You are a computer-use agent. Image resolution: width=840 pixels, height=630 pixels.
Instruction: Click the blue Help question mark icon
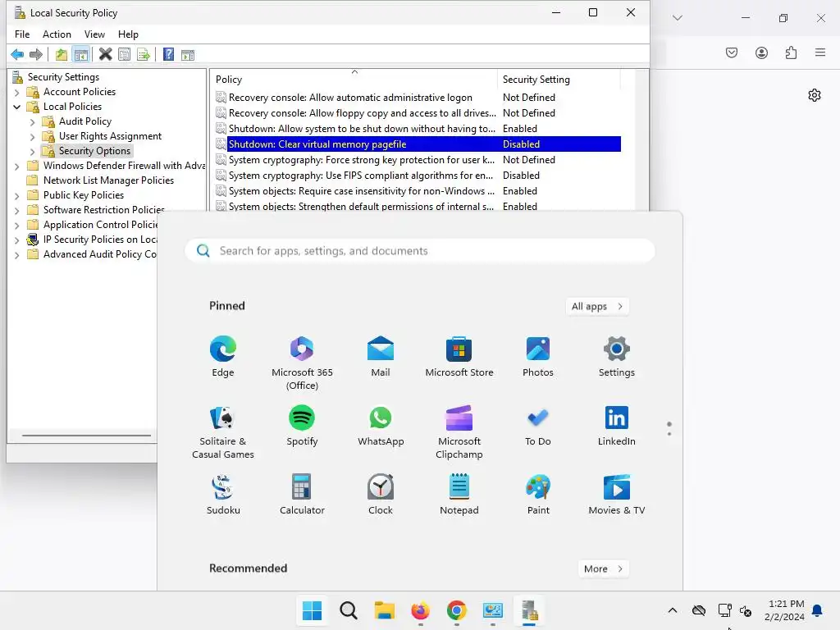168,55
